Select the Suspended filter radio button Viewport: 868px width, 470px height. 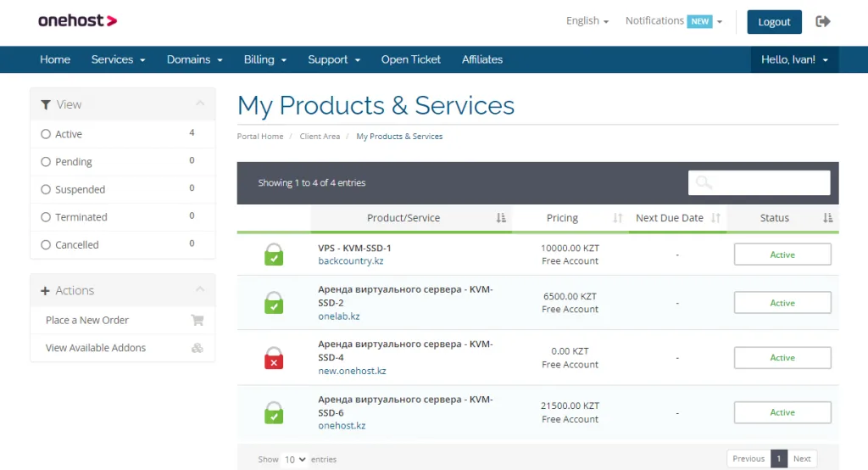coord(46,189)
